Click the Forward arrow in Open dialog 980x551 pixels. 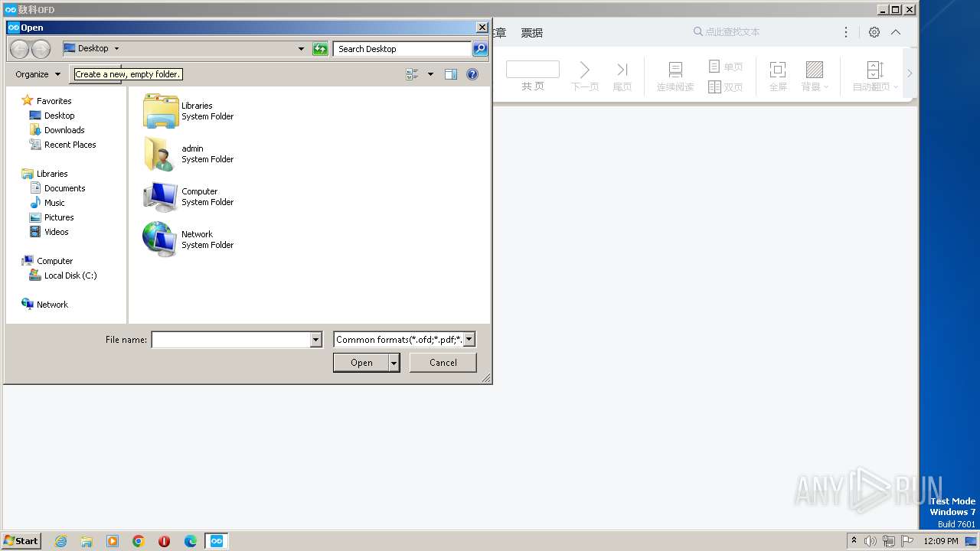coord(41,49)
